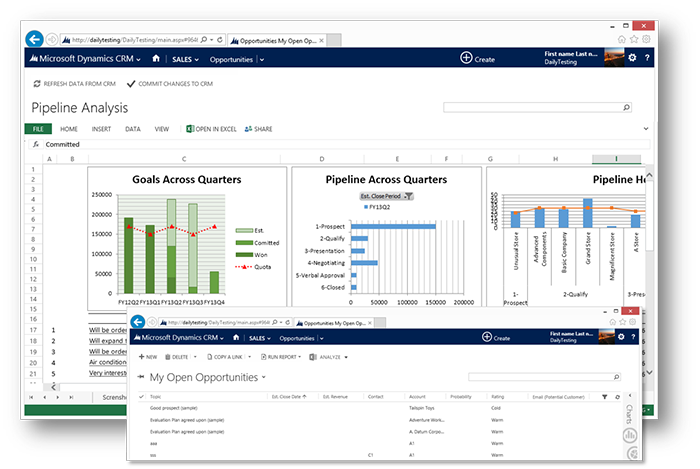Click the Create plus icon in the rear window

(x=466, y=58)
